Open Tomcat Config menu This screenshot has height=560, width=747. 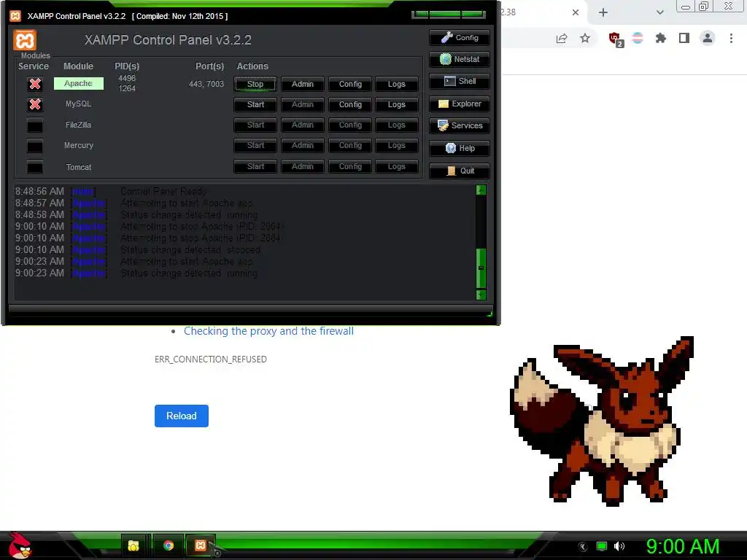[350, 167]
